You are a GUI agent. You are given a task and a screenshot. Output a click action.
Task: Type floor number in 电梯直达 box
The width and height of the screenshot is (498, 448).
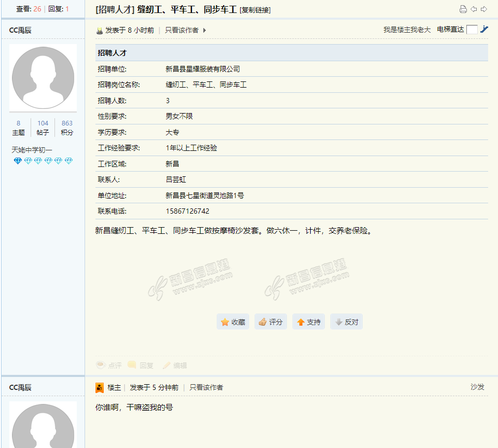click(x=472, y=30)
